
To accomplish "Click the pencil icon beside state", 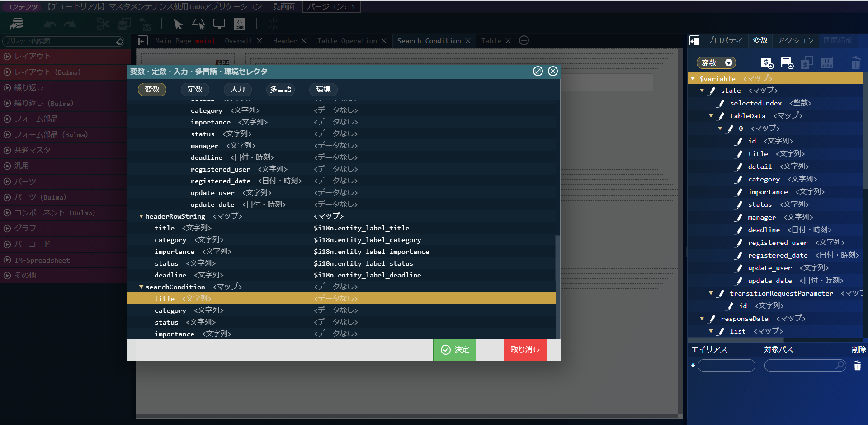I will (x=712, y=91).
